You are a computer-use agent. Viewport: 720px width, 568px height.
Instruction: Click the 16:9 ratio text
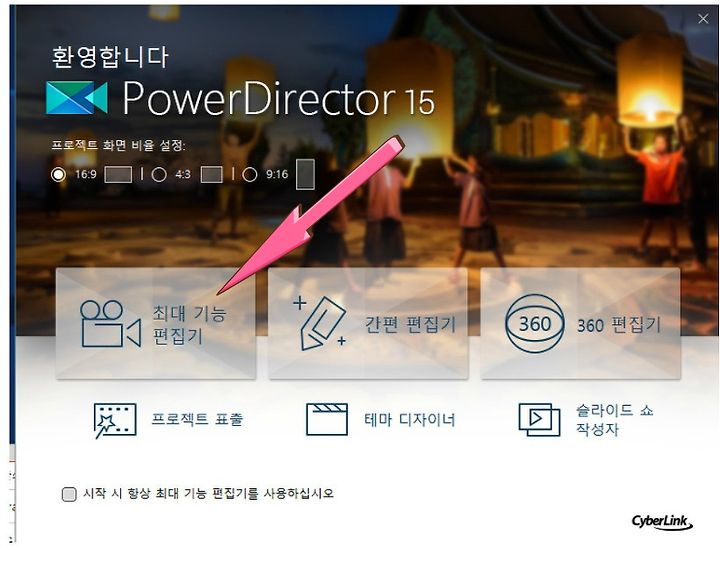(86, 174)
